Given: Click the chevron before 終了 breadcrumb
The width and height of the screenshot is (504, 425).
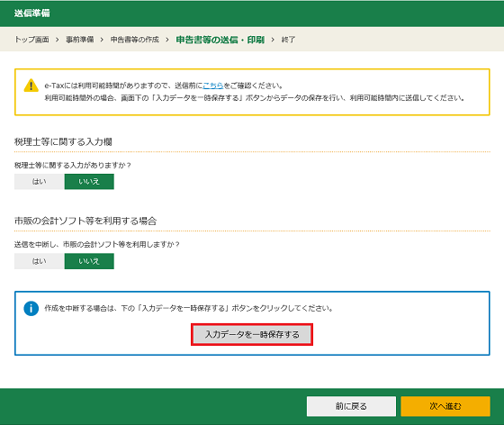Looking at the screenshot, I should pos(273,40).
